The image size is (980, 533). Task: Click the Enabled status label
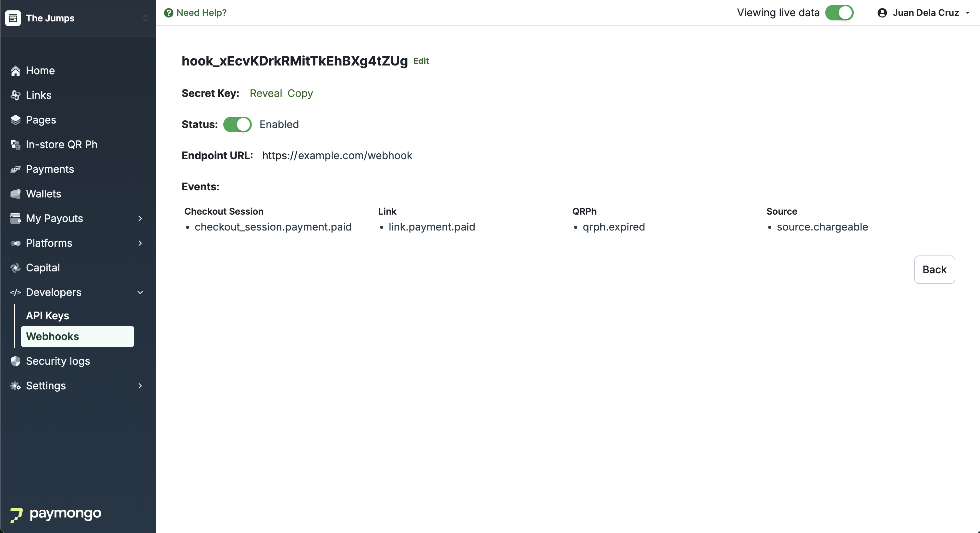pyautogui.click(x=279, y=125)
